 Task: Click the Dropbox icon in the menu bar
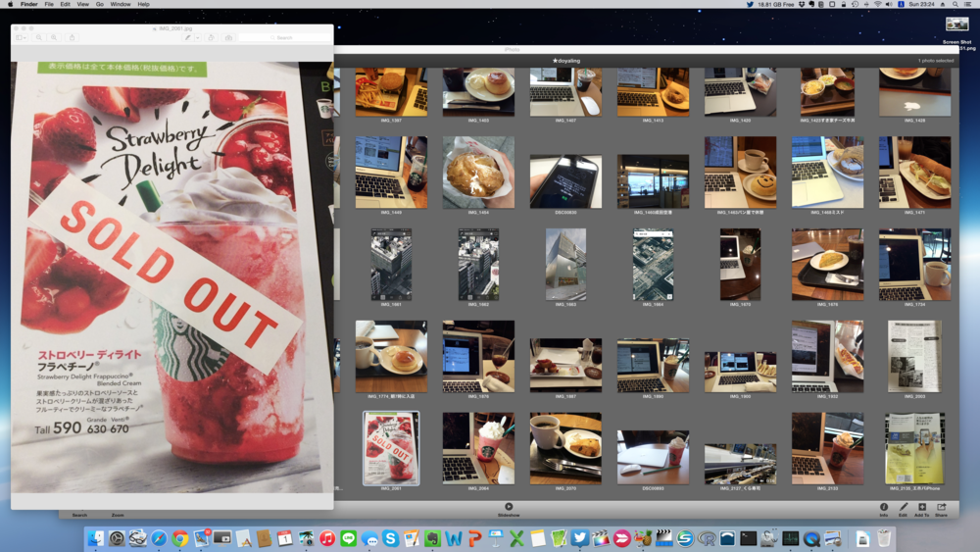[802, 4]
